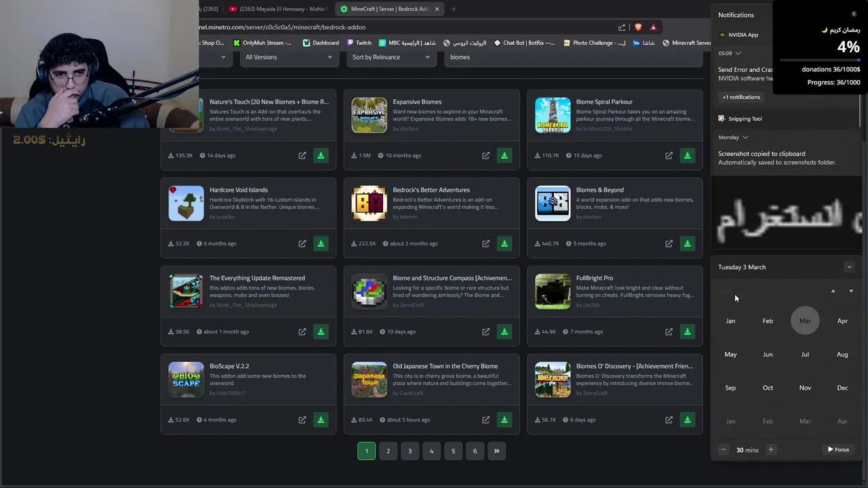
Task: Switch to the Mayada El Hennawy YouTube tab
Action: [x=278, y=9]
